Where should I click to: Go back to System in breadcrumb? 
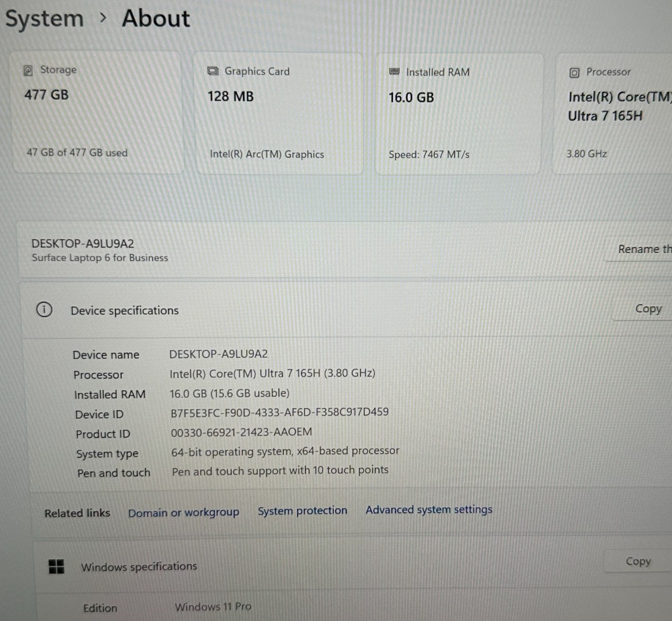point(45,19)
